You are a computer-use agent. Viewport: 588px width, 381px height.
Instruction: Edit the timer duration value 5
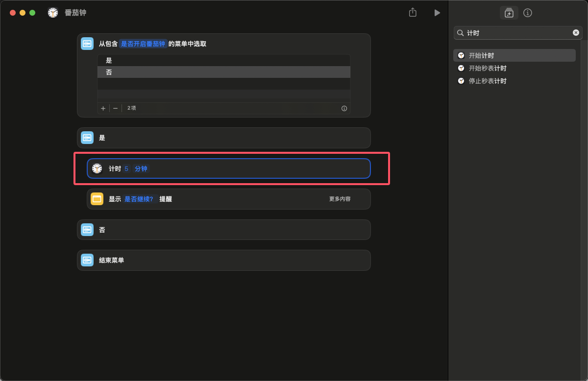126,168
